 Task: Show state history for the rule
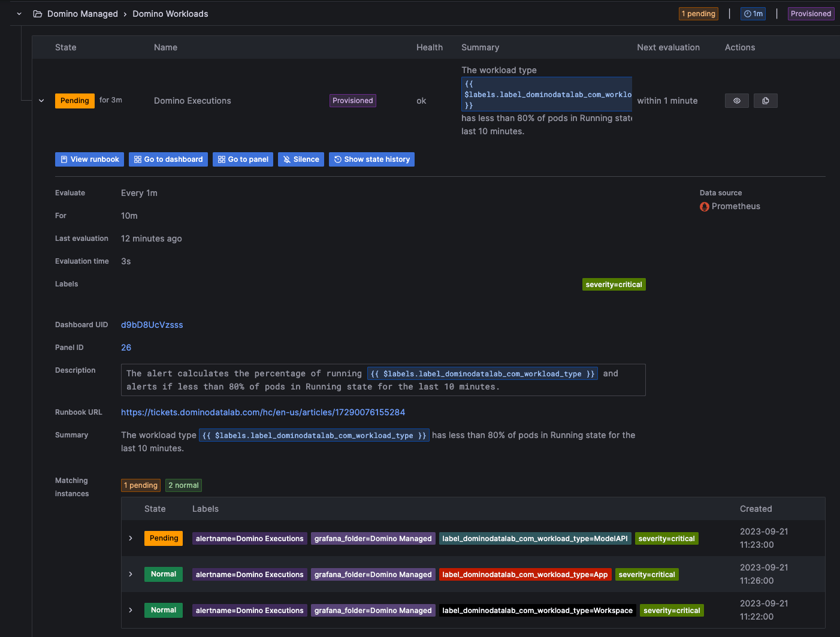coord(372,159)
